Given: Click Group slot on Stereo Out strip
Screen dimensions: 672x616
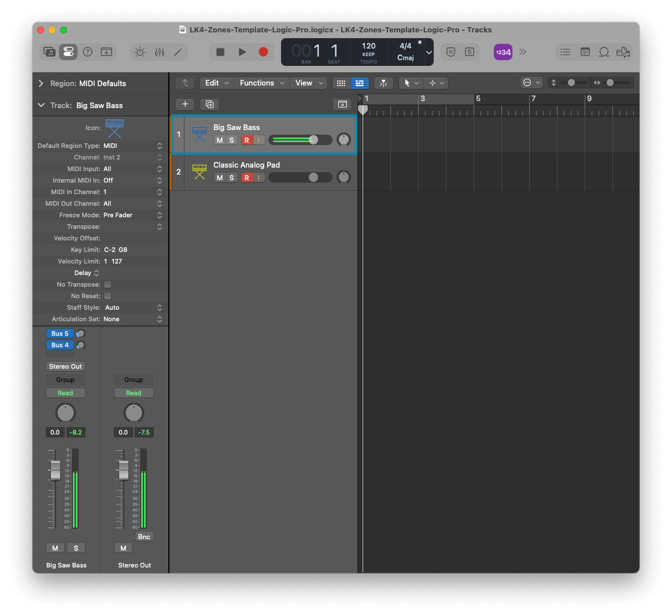Looking at the screenshot, I should [x=133, y=380].
